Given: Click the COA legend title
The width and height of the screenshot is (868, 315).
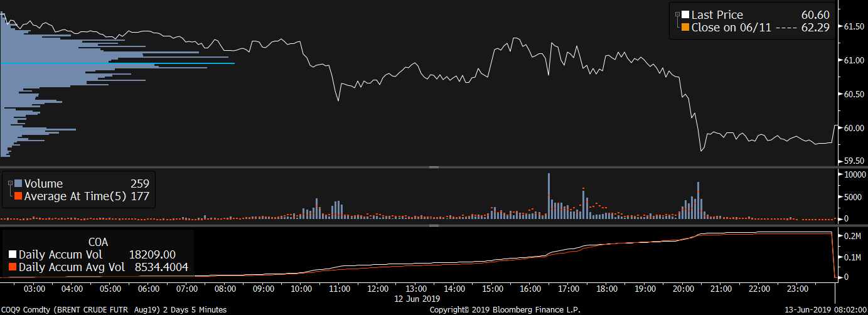Looking at the screenshot, I should point(98,241).
